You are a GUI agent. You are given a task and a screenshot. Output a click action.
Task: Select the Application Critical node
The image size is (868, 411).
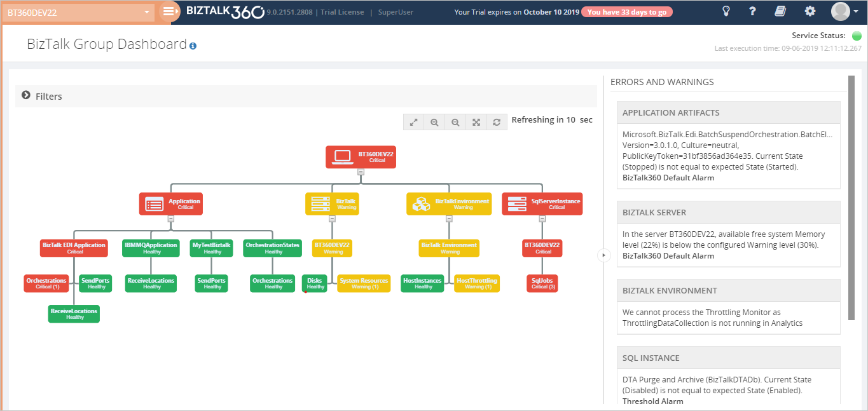(170, 204)
